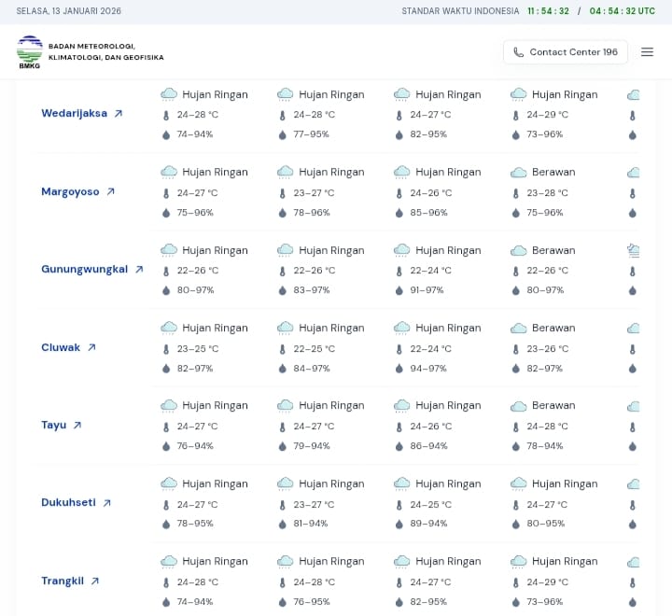Click Tayu's Berawan cloud icon
This screenshot has width=672, height=616.
click(x=519, y=406)
